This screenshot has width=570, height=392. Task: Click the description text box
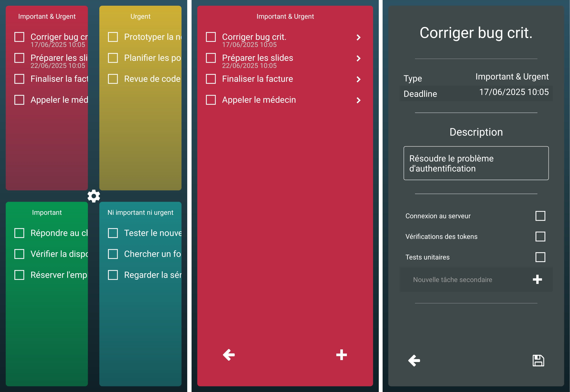pos(476,163)
